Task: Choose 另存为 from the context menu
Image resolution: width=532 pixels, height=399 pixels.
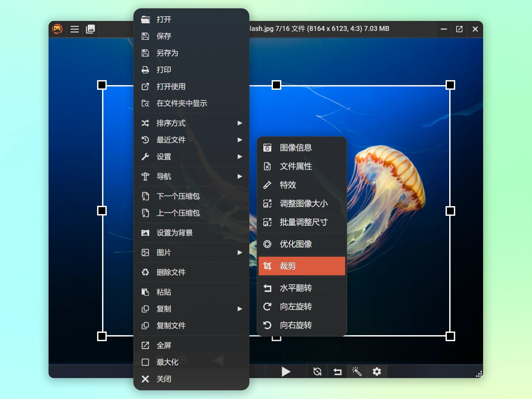Action: click(x=167, y=53)
